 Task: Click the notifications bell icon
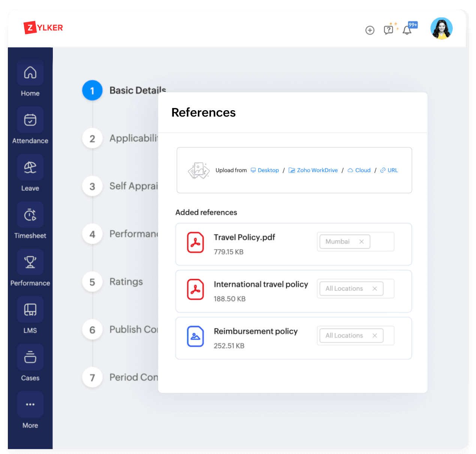click(407, 30)
